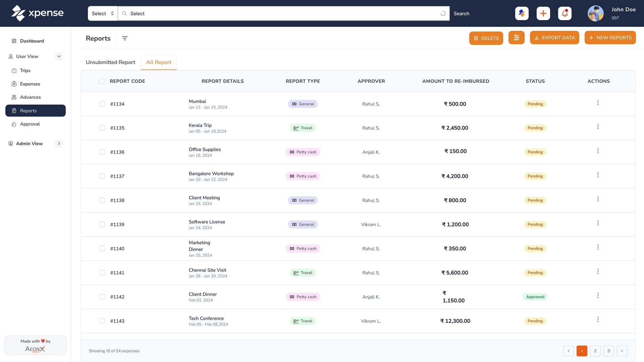Tick the select-all checkbox in header
This screenshot has height=362, width=644.
(102, 81)
